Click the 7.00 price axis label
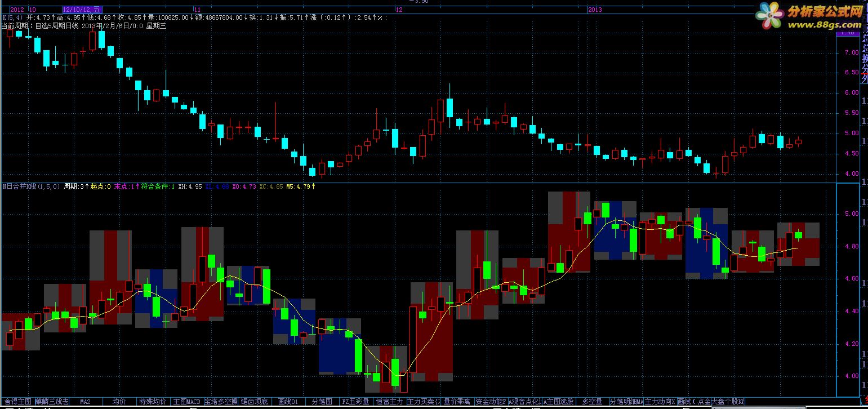Viewport: 868px width, 409px height. point(851,53)
